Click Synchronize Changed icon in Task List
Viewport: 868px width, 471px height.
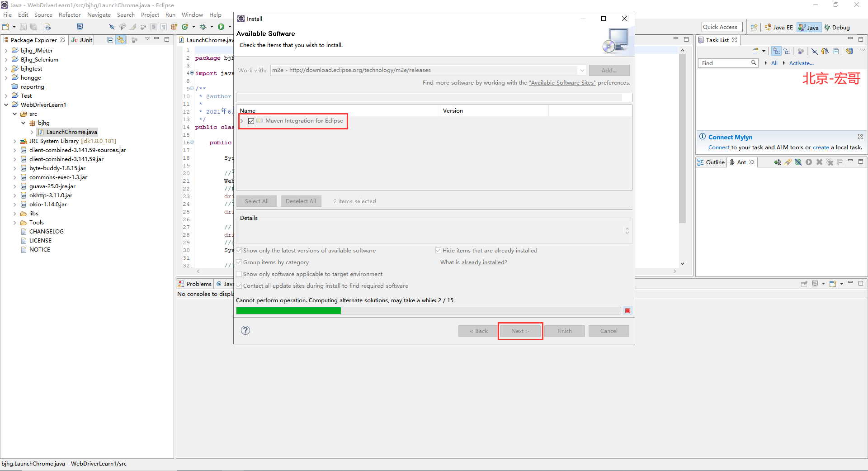point(849,51)
